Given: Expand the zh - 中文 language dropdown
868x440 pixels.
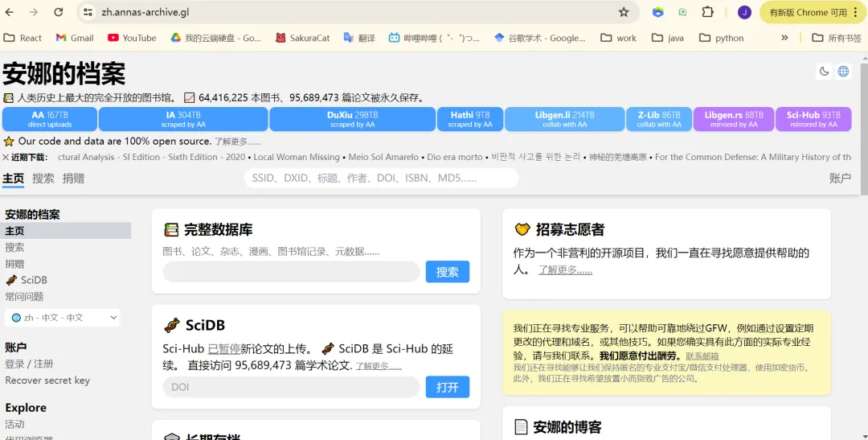Looking at the screenshot, I should tap(62, 318).
